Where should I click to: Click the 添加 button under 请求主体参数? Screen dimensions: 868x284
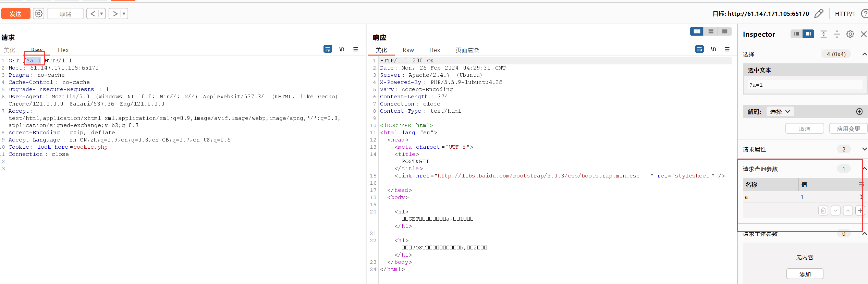pos(805,274)
